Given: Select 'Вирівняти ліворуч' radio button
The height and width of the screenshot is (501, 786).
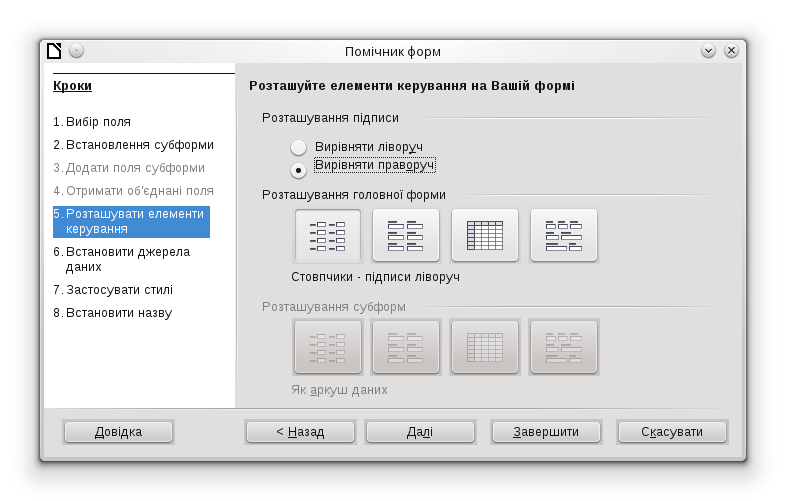Looking at the screenshot, I should [x=299, y=147].
